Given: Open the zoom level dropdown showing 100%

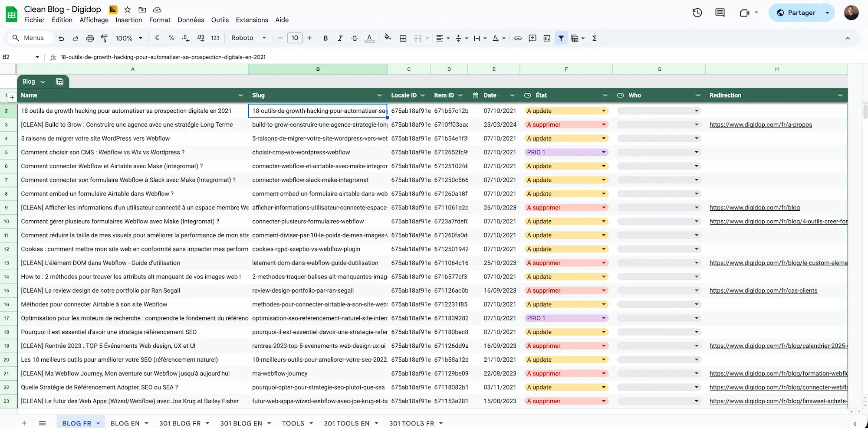Looking at the screenshot, I should pyautogui.click(x=128, y=38).
